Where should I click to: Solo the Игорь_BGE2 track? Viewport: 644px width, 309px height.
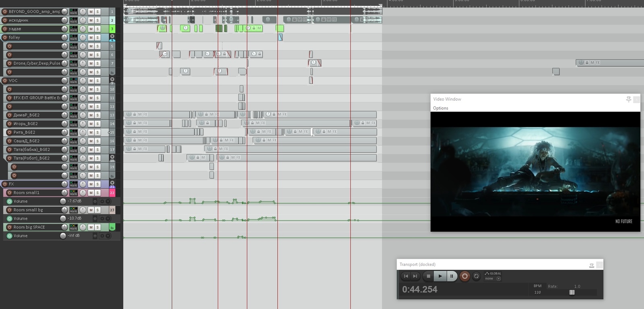click(97, 124)
